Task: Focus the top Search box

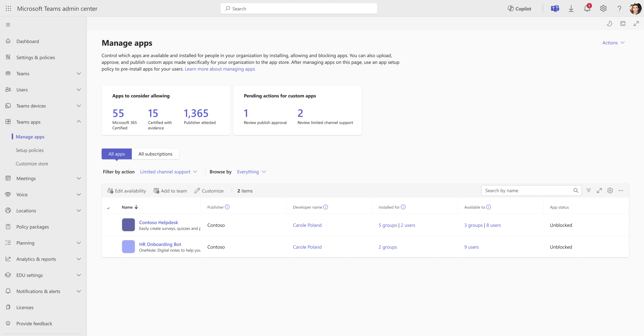Action: (x=299, y=9)
